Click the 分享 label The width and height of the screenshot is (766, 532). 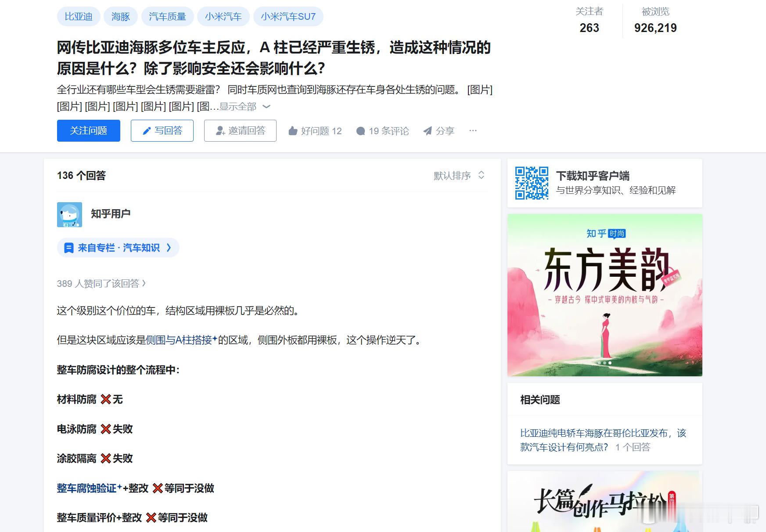[445, 131]
